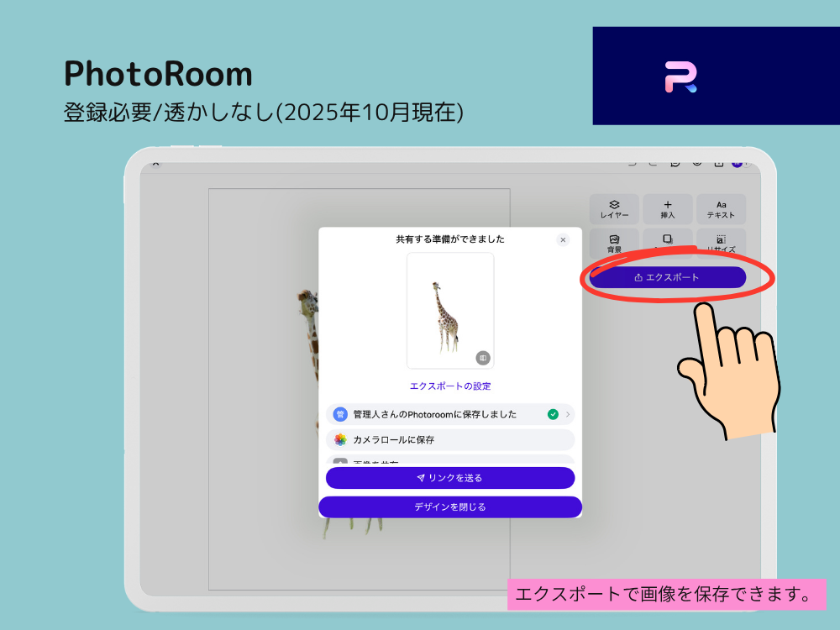The image size is (840, 630).
Task: Toggle the compare icon on the giraffe preview
Action: pyautogui.click(x=482, y=358)
